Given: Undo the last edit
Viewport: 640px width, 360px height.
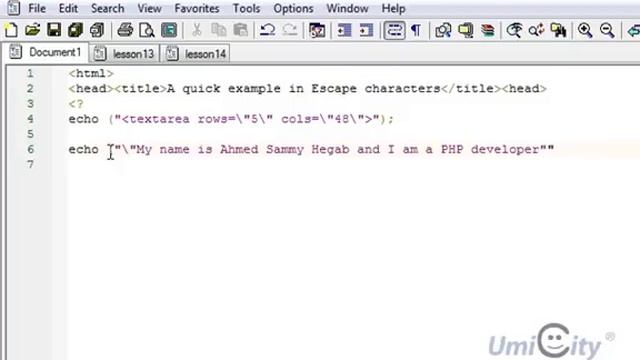Looking at the screenshot, I should click(268, 30).
